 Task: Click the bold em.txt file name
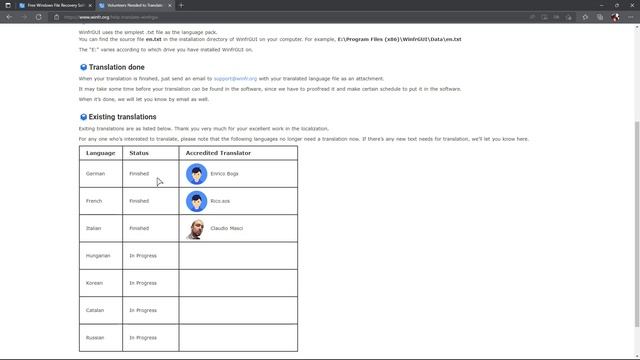[x=153, y=40]
